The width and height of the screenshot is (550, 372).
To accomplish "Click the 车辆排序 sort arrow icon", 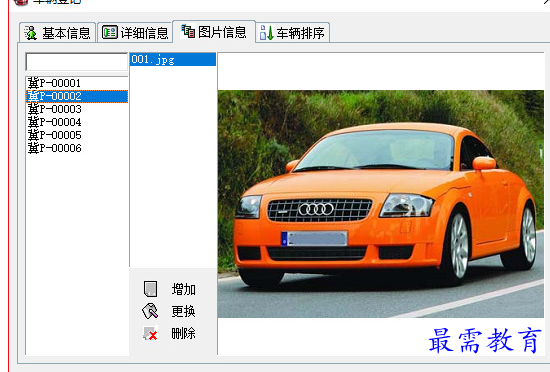I will tap(267, 33).
